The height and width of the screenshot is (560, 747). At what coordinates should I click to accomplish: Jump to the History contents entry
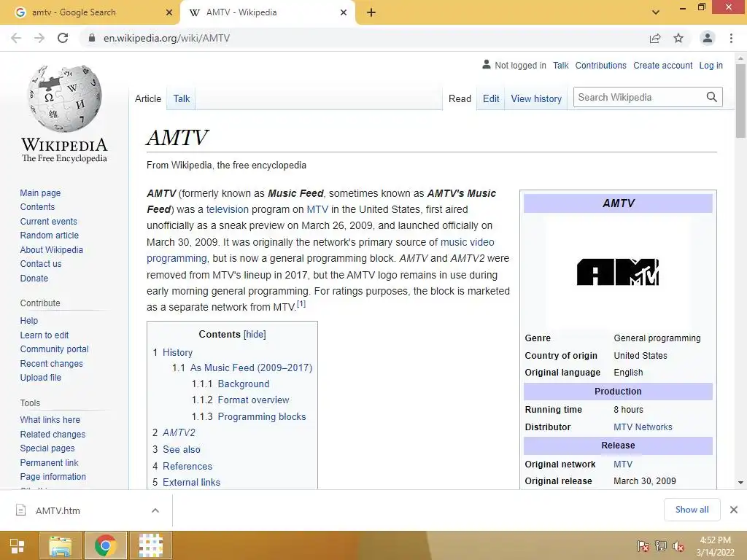177,352
